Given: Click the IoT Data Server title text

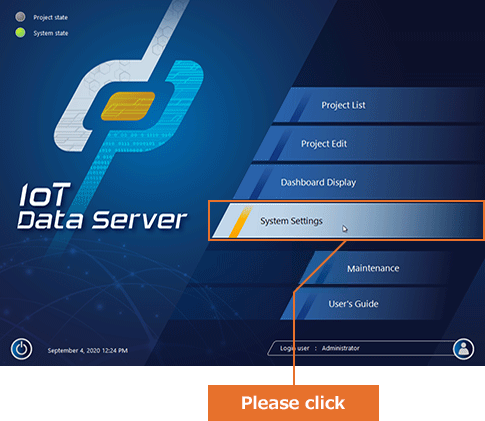Looking at the screenshot, I should coord(102,207).
